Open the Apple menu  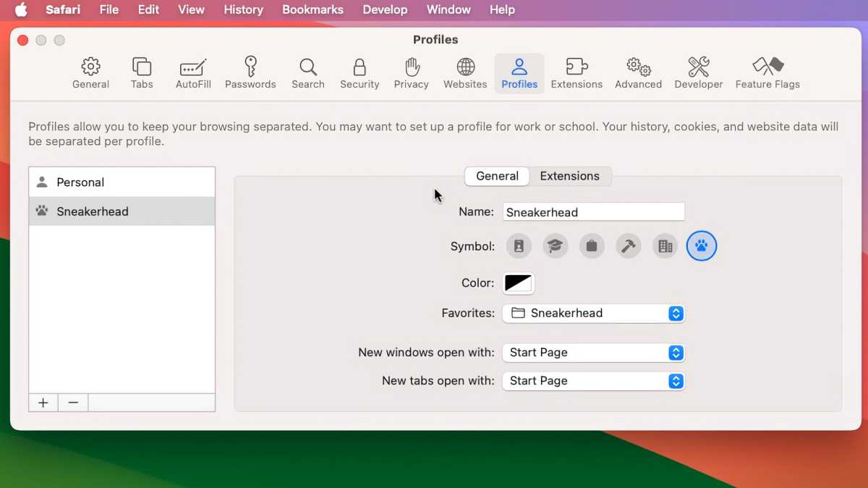21,9
